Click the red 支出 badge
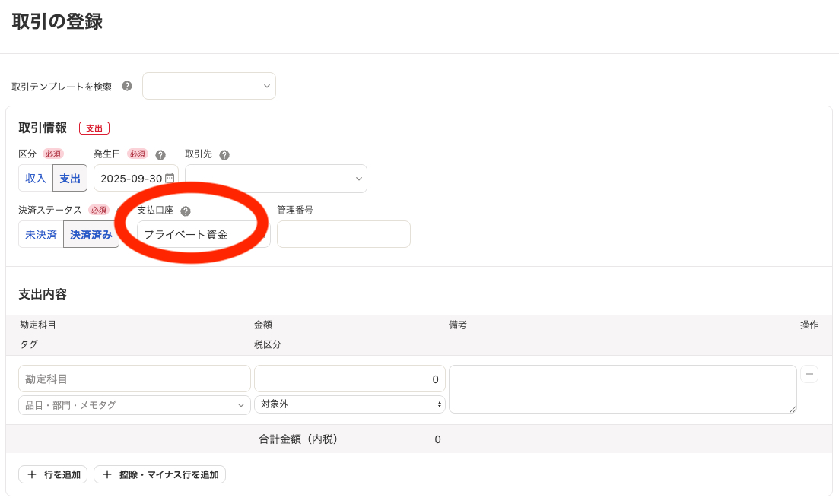Image resolution: width=839 pixels, height=504 pixels. coord(94,128)
